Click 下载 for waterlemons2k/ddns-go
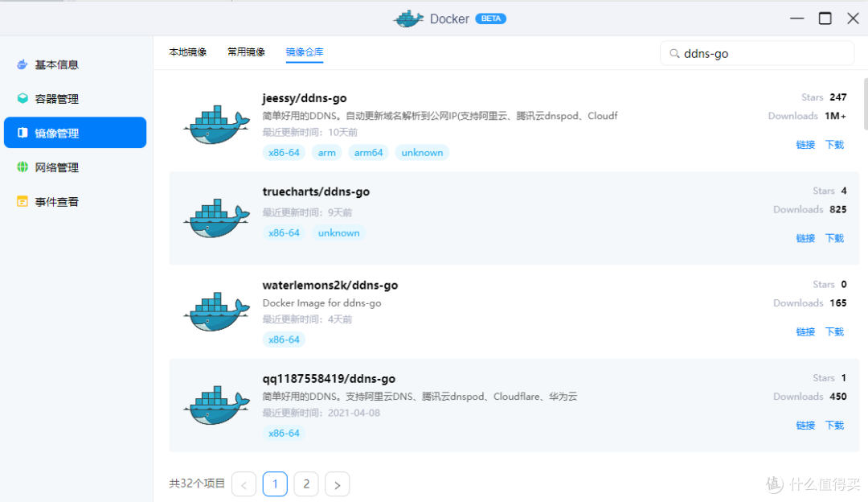Screen dimensions: 868x502 [x=835, y=332]
